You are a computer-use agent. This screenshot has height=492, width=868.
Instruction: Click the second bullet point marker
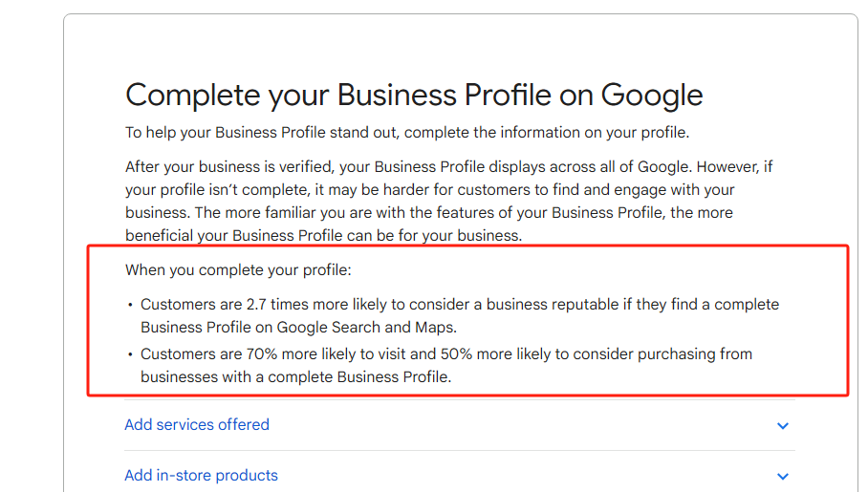point(130,355)
